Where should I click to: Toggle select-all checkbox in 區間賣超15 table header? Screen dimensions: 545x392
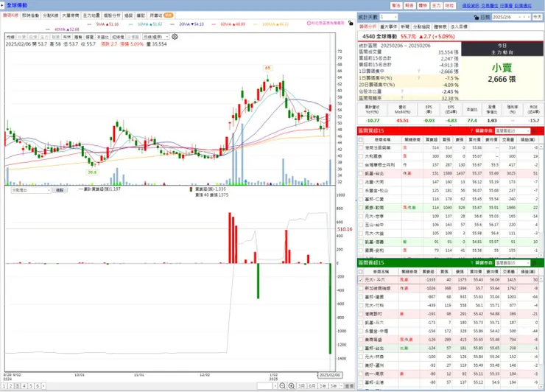pyautogui.click(x=361, y=271)
